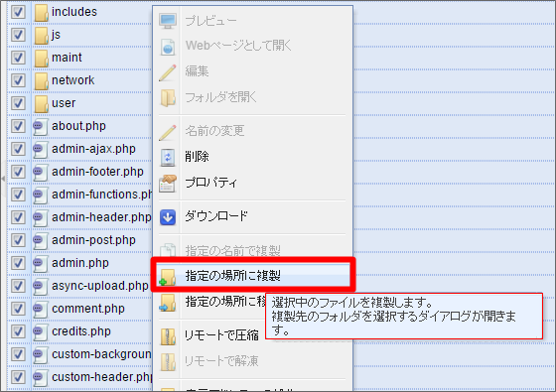Click the network folder icon
This screenshot has width=556, height=392.
click(41, 80)
